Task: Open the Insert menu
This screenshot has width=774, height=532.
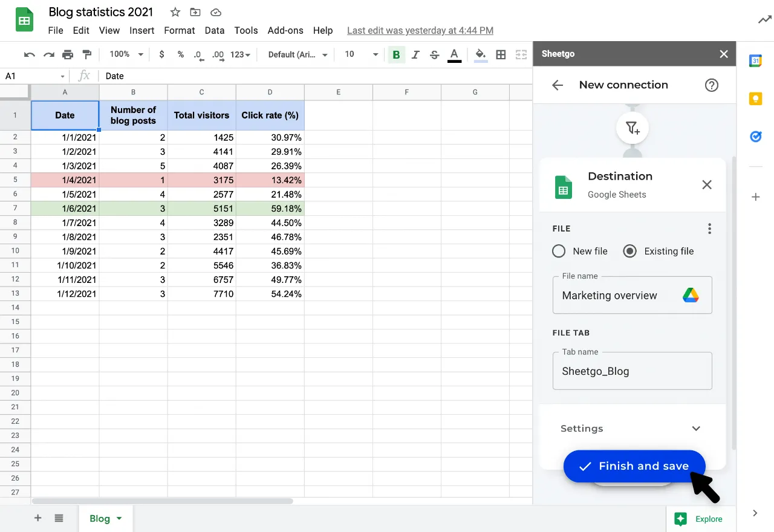Action: [142, 30]
